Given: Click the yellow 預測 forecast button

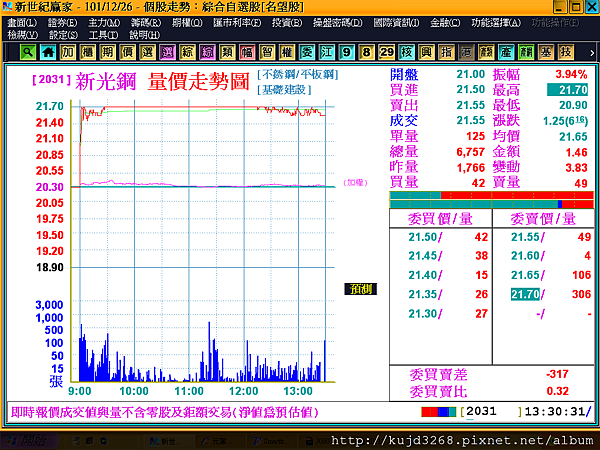Looking at the screenshot, I should coord(360,289).
